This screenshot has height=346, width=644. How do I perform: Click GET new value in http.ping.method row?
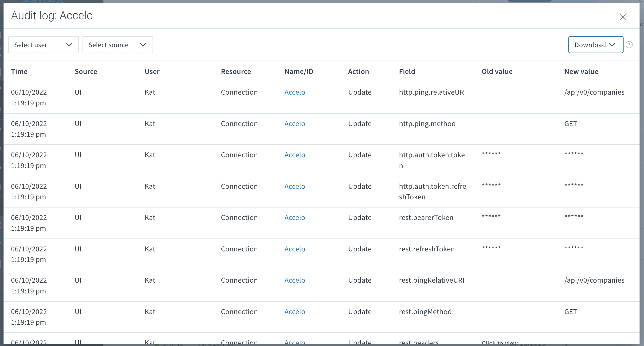point(570,123)
